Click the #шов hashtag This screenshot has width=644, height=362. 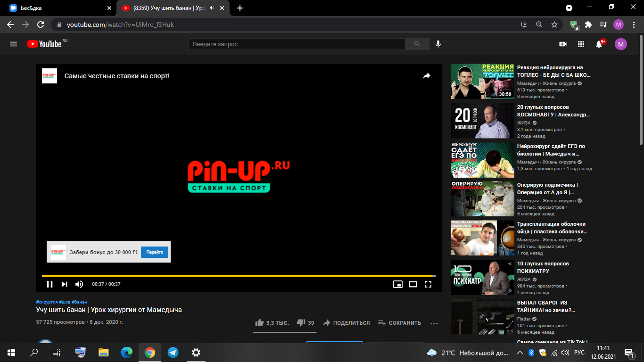(x=65, y=302)
